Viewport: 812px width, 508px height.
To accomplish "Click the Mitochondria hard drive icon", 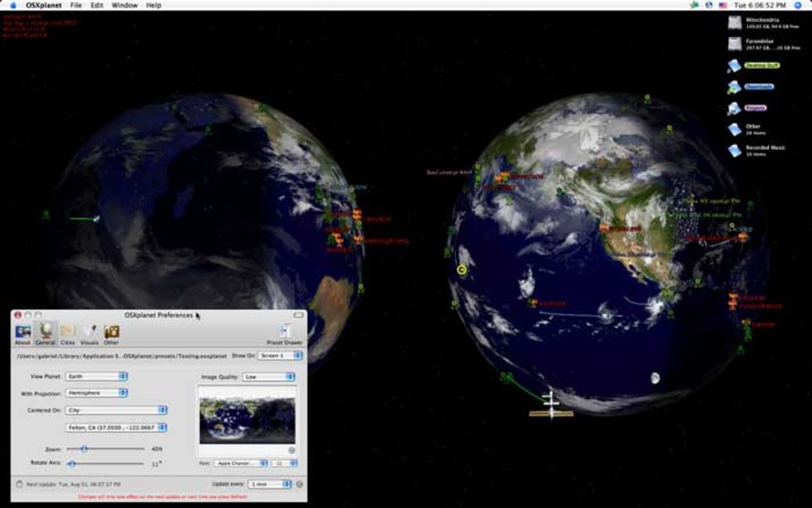I will tap(734, 22).
